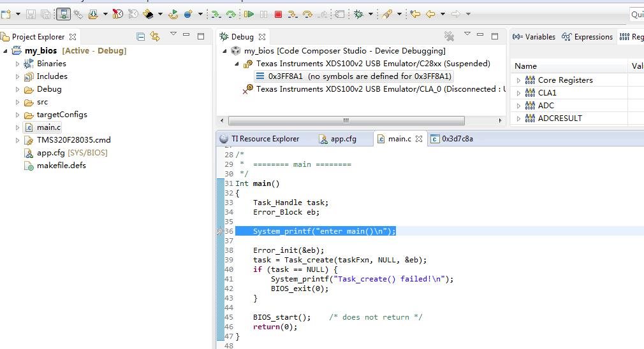This screenshot has width=644, height=349.
Task: Click Remove All Terminated icon in Debug view
Action: click(x=450, y=36)
